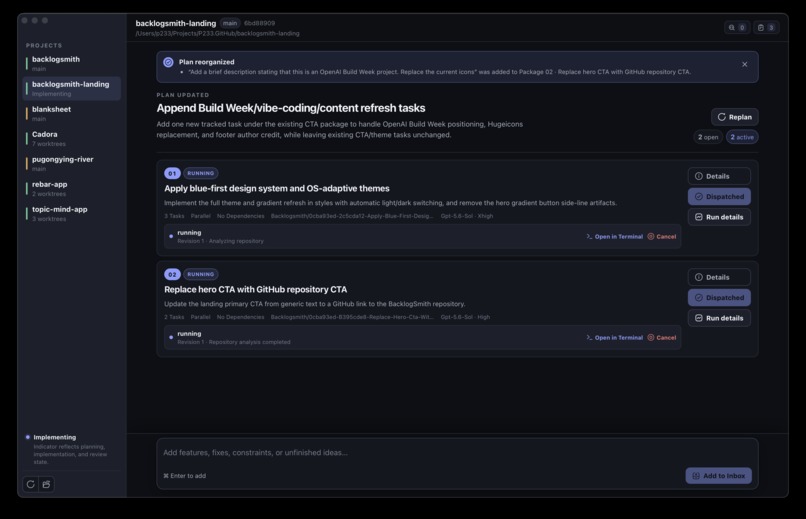Cancel the package 01 running revision
The image size is (806, 519).
point(662,237)
